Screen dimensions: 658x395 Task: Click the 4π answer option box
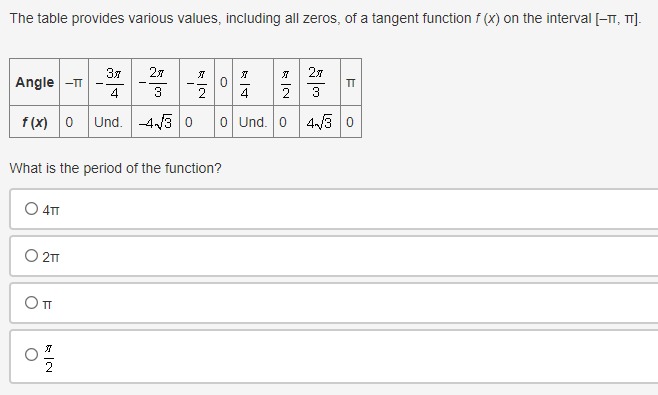coord(334,209)
